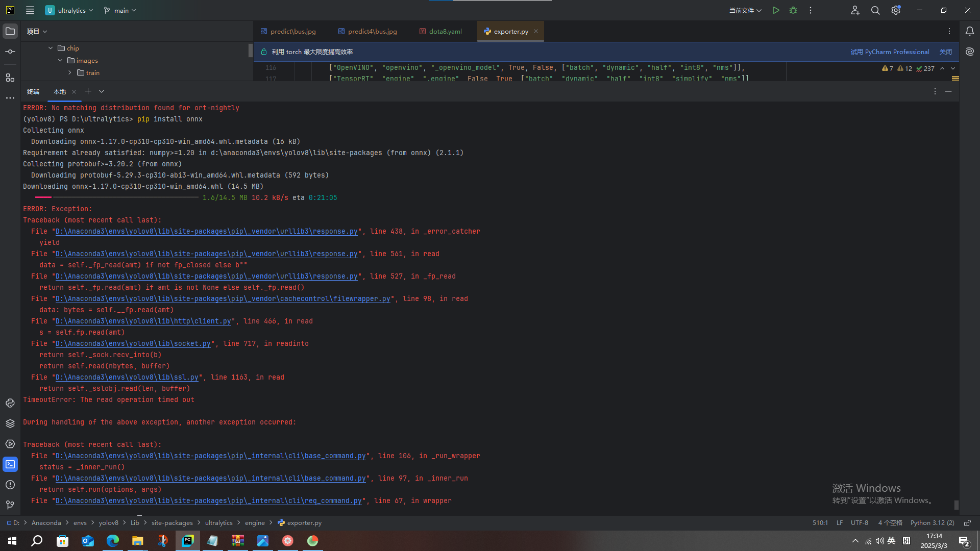The width and height of the screenshot is (980, 551).
Task: Click the try PyCharm Professional link
Action: click(890, 52)
